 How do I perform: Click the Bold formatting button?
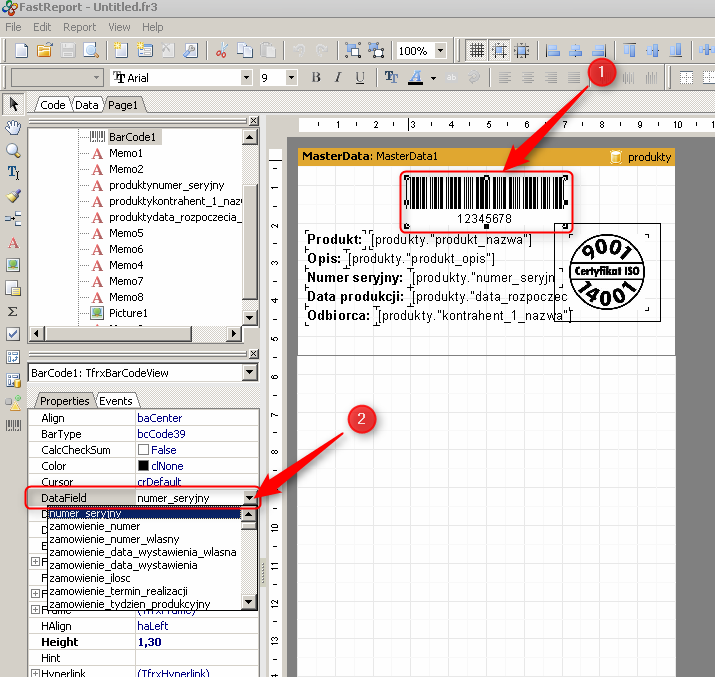click(x=316, y=78)
